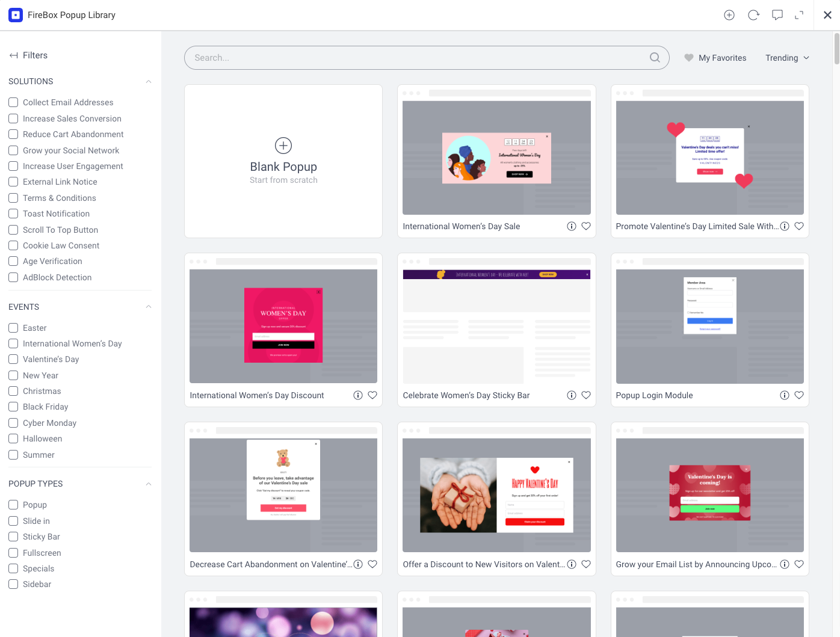Check the Slide in popup type
The width and height of the screenshot is (840, 637).
click(x=13, y=521)
